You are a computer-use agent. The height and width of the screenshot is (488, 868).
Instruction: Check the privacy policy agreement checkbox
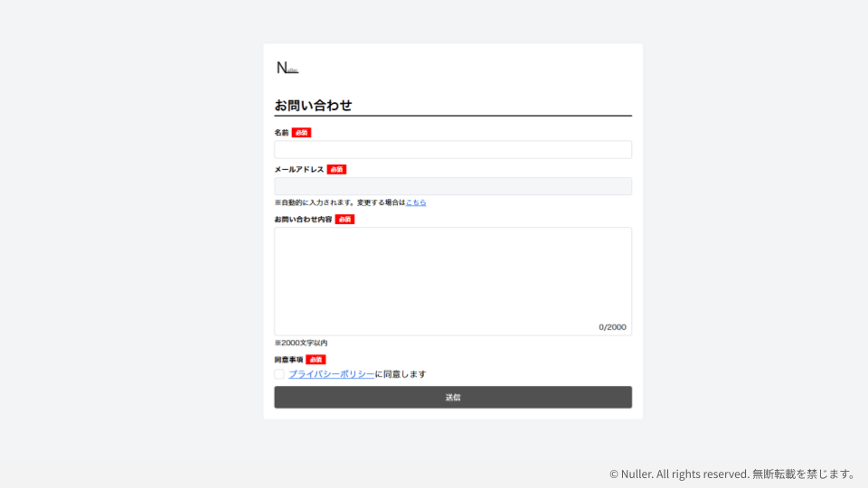[x=279, y=374]
